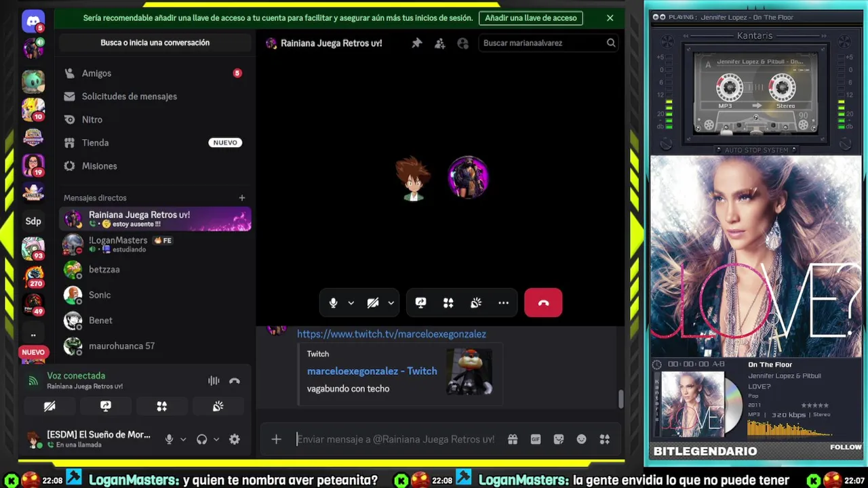Open soundboard button in the voice panel
The image size is (868, 488).
coord(218,406)
